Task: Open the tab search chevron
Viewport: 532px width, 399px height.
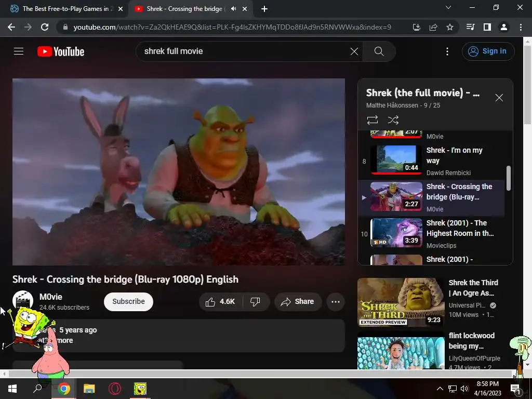Action: pos(448,7)
